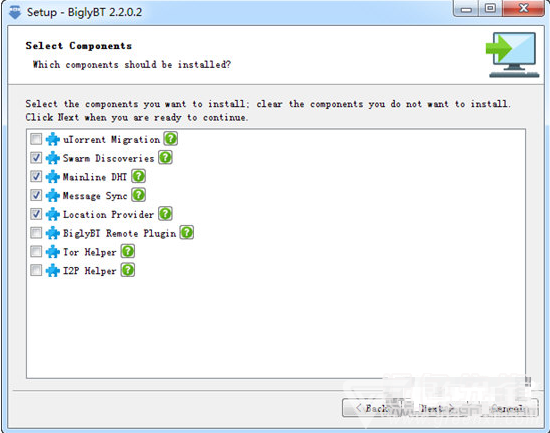This screenshot has height=433, width=550.
Task: Open help icon for uTorrent Migration
Action: point(170,139)
